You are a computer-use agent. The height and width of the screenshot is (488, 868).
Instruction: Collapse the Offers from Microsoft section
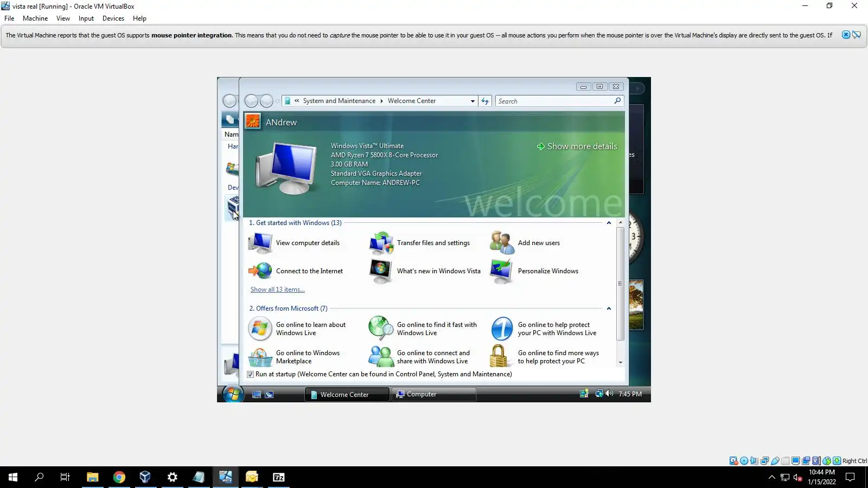point(609,309)
